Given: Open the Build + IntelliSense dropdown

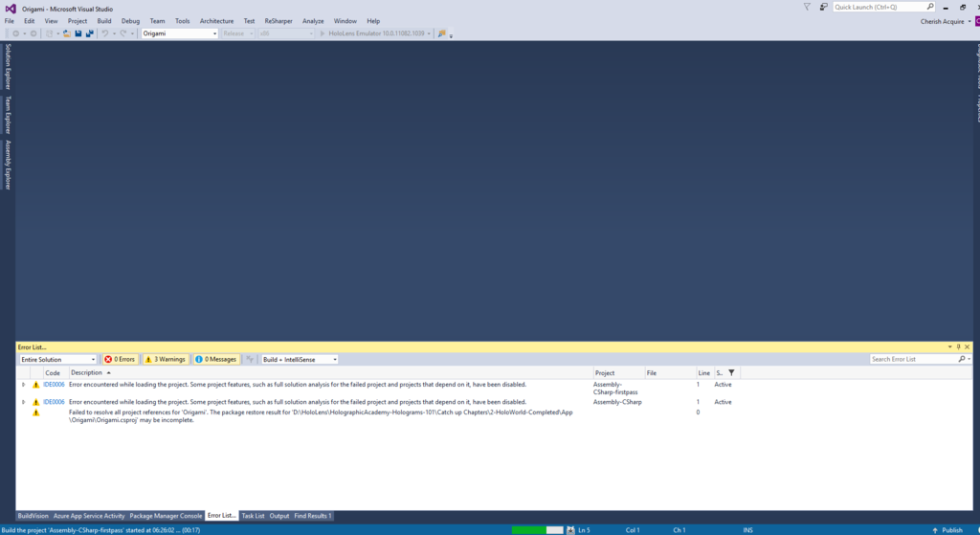Looking at the screenshot, I should 300,359.
